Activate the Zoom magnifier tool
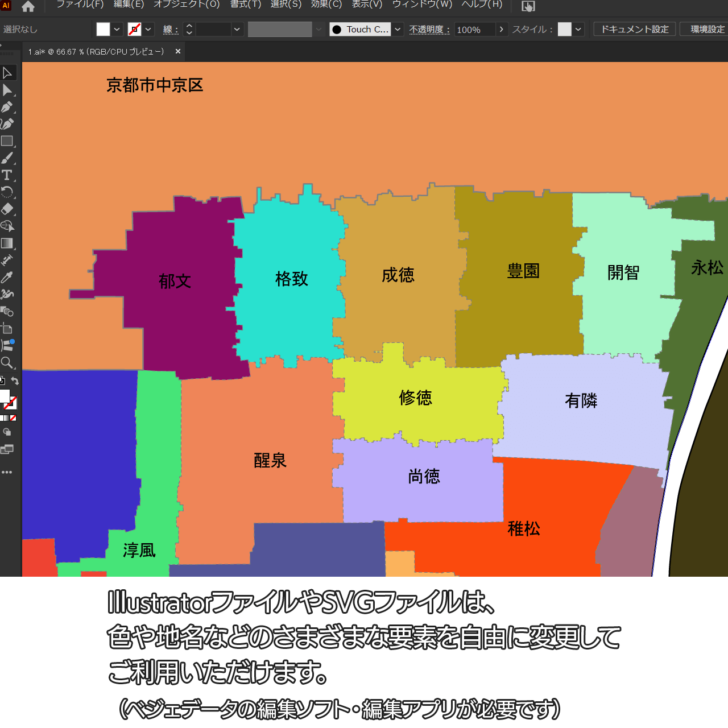 point(7,363)
